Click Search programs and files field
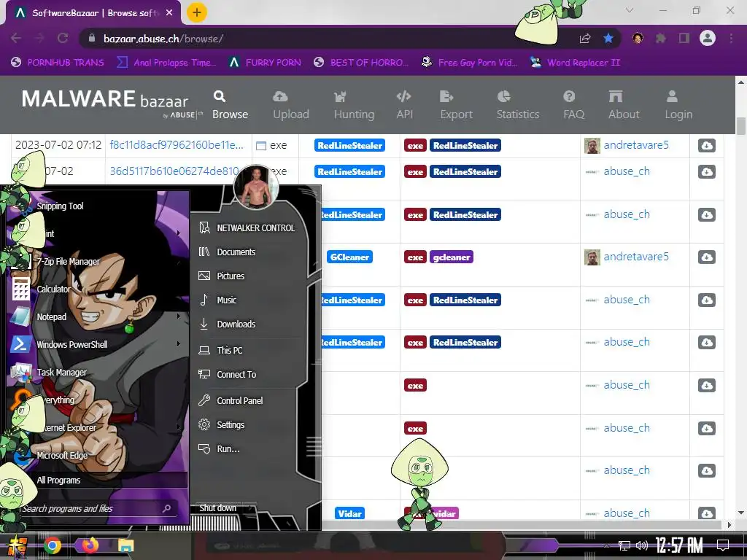Image resolution: width=747 pixels, height=560 pixels. (x=98, y=508)
